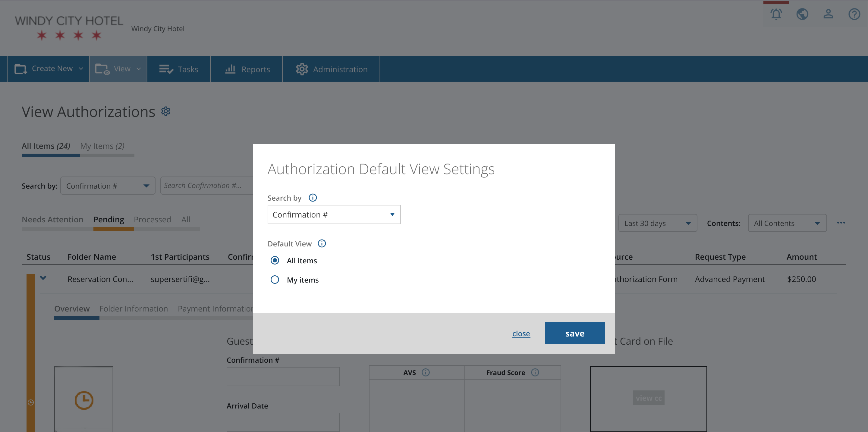The image size is (868, 432).
Task: Open the background Search by Confirmation # dropdown
Action: pyautogui.click(x=108, y=186)
